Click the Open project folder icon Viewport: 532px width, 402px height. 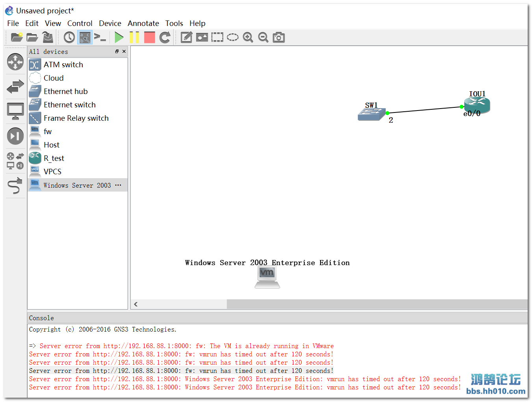(32, 37)
